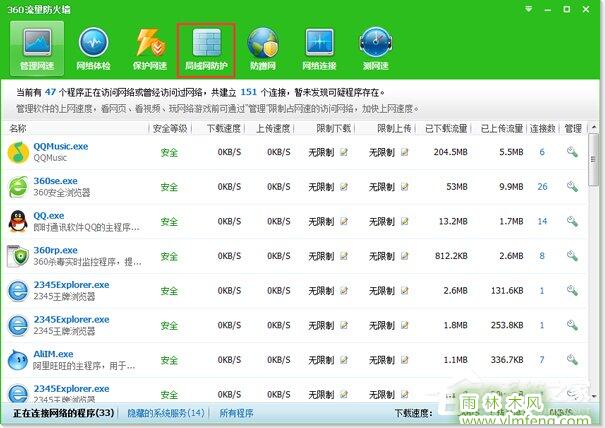Image resolution: width=605 pixels, height=428 pixels.
Task: Click the QQMusic.exe program name link
Action: (x=61, y=146)
